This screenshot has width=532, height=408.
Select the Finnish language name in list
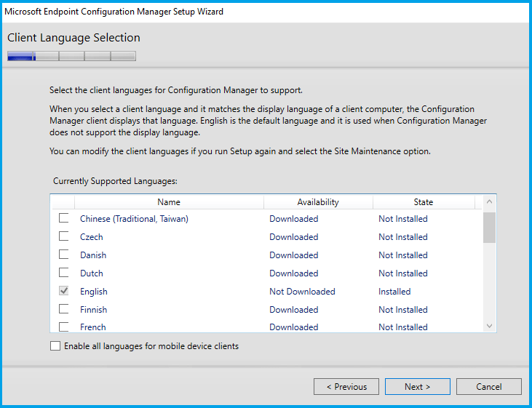(93, 310)
